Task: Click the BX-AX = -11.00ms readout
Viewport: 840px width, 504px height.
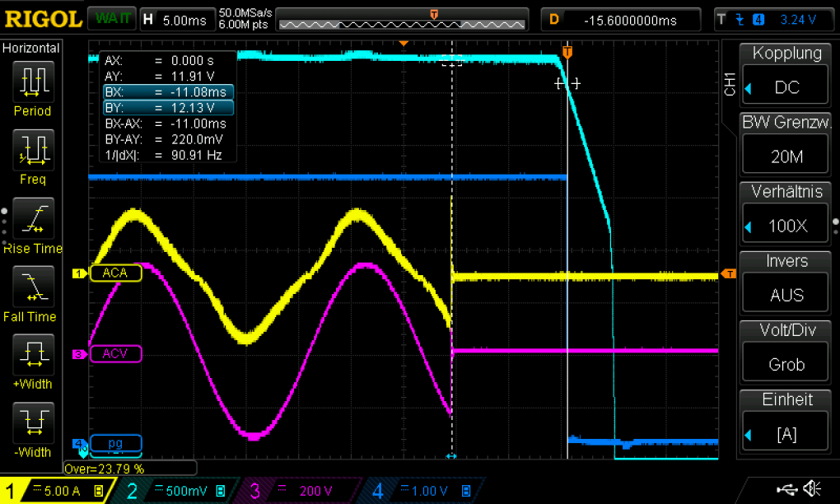Action: coord(168,124)
